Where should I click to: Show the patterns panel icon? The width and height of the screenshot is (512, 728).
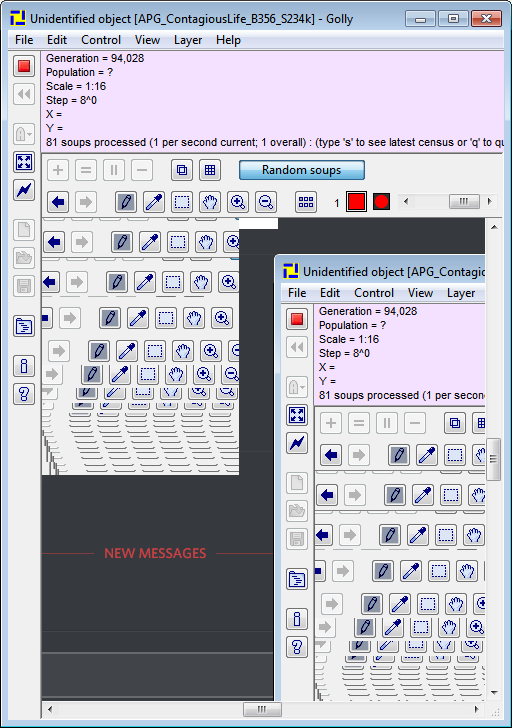click(x=24, y=326)
